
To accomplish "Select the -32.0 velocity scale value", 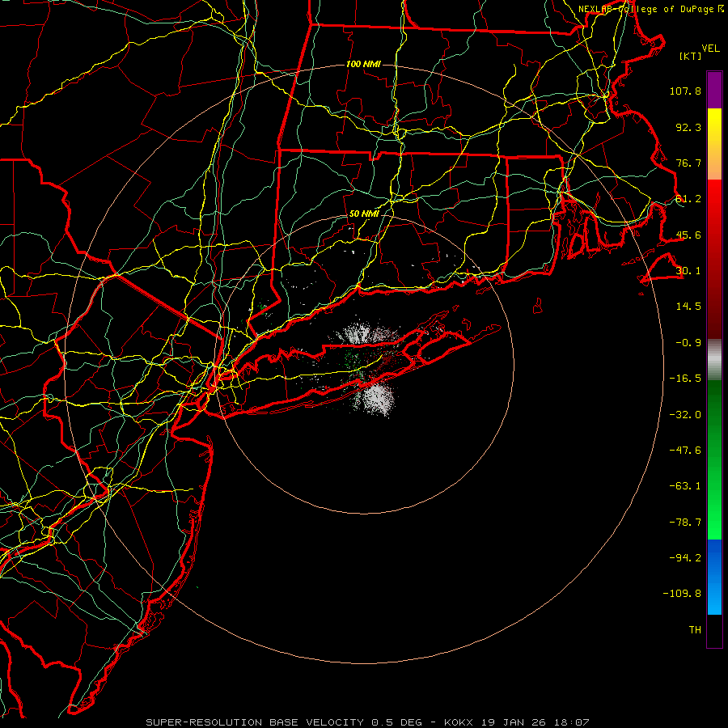I will [685, 415].
